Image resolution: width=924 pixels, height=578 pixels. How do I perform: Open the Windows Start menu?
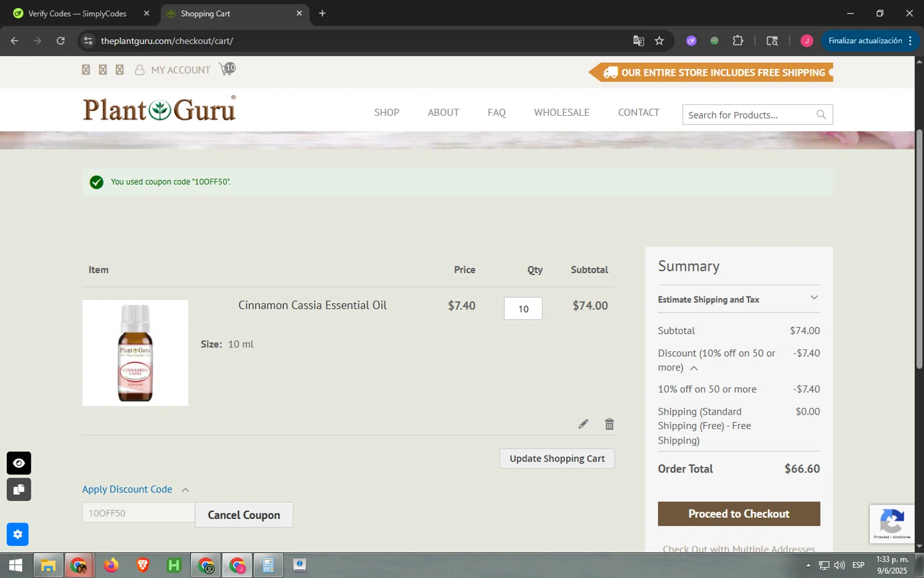15,565
